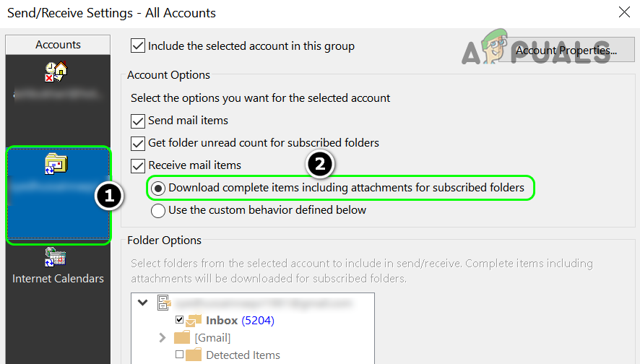Choose Use the custom behavior defined below
This screenshot has height=364, width=640.
157,210
